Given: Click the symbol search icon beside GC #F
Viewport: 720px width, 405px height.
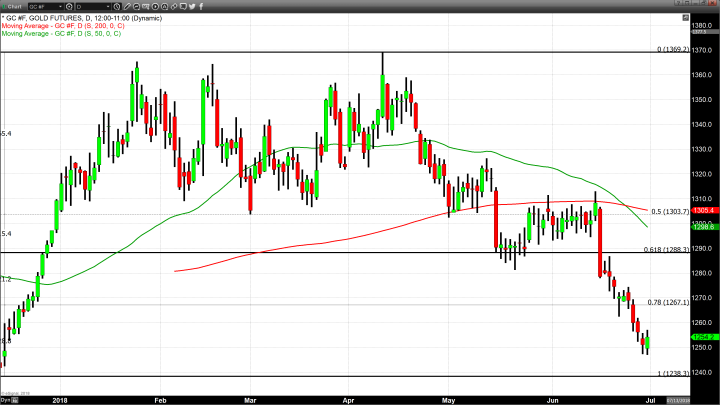Looking at the screenshot, I should coord(69,6).
